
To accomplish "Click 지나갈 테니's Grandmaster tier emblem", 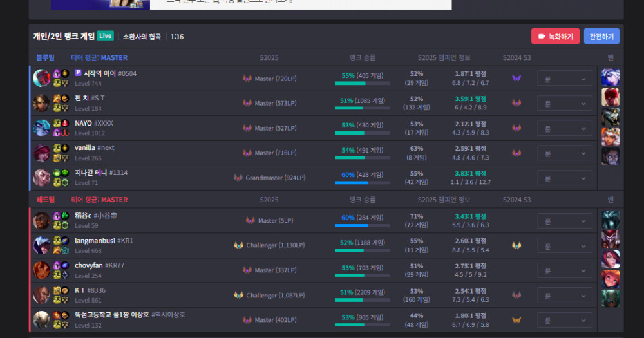I will click(238, 178).
